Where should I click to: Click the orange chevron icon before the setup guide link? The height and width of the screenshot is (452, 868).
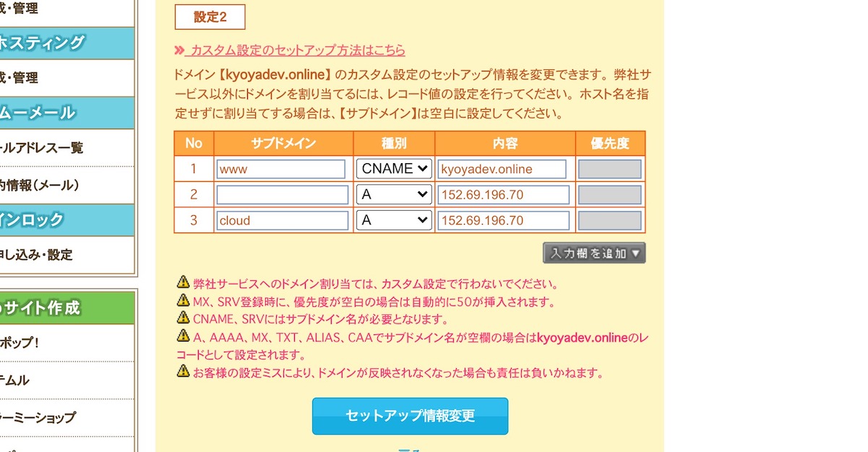point(180,51)
